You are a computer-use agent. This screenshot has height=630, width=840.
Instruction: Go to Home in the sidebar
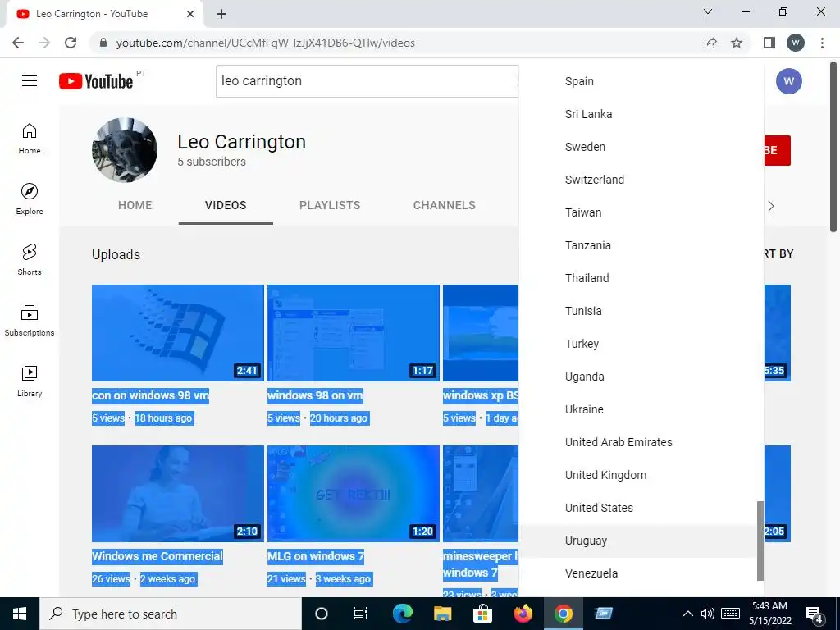[30, 139]
